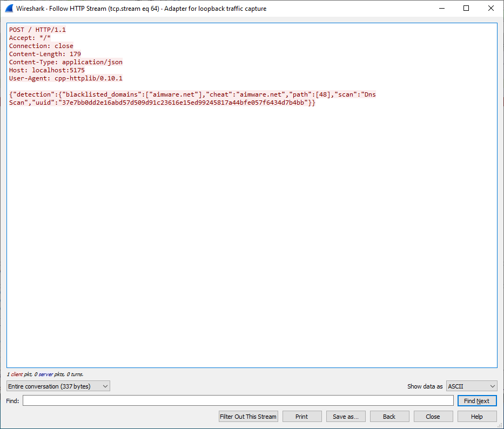The height and width of the screenshot is (429, 504).
Task: Open the Entire conversation (337 bytes) dropdown
Action: [x=58, y=386]
